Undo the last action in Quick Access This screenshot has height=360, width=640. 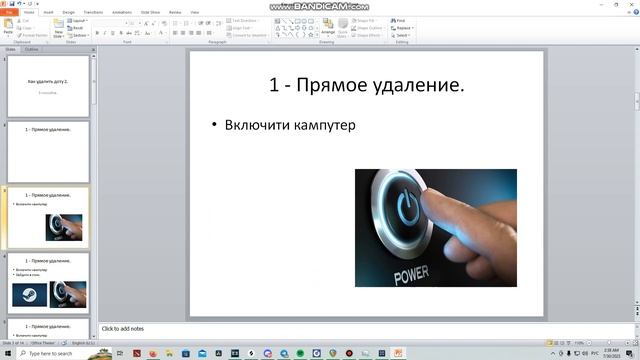(x=19, y=4)
